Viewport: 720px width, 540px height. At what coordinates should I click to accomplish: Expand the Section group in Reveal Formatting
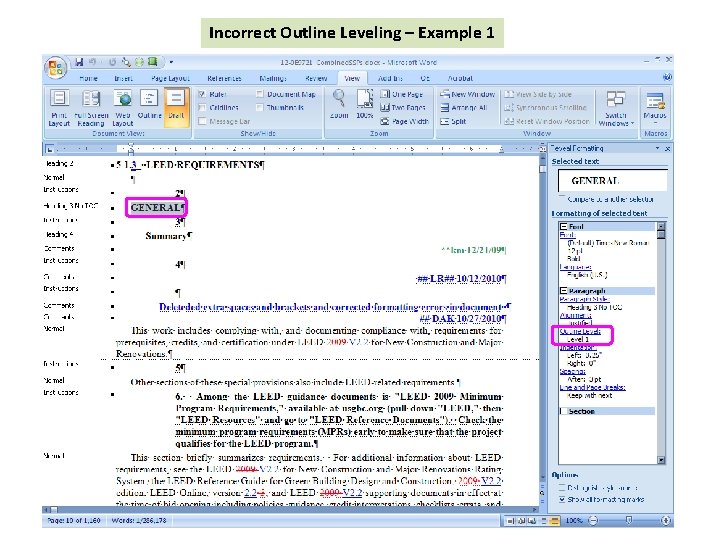[563, 411]
